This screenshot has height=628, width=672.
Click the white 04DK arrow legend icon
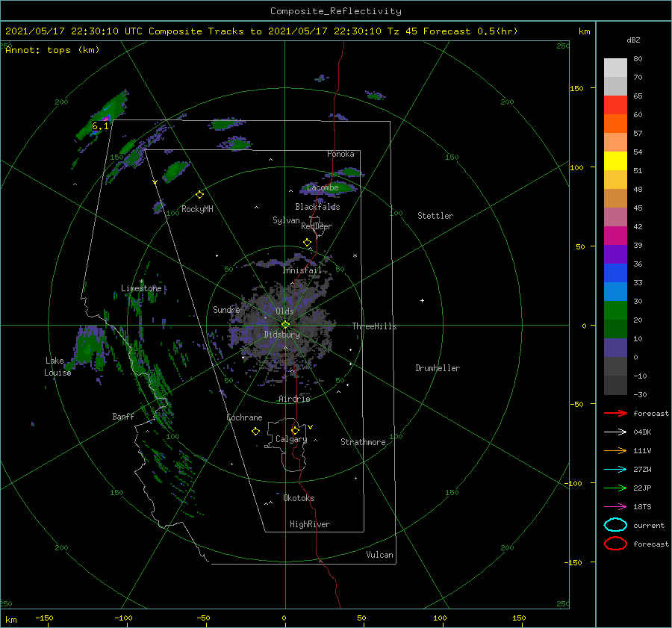tap(615, 432)
